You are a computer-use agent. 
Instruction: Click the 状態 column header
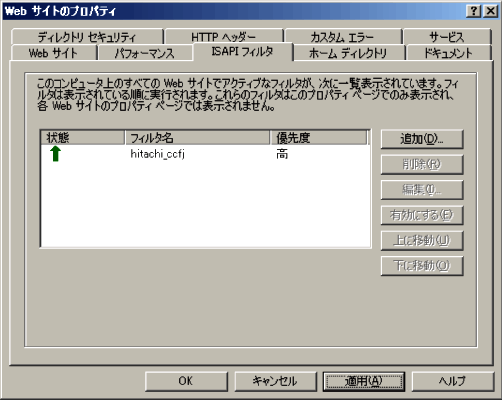[82, 137]
